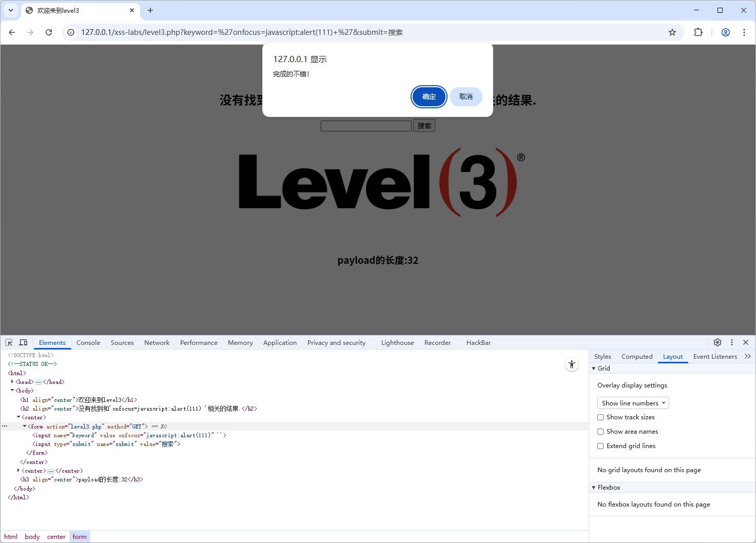756x543 pixels.
Task: Show more sidebar tabs chevron
Action: tap(748, 356)
